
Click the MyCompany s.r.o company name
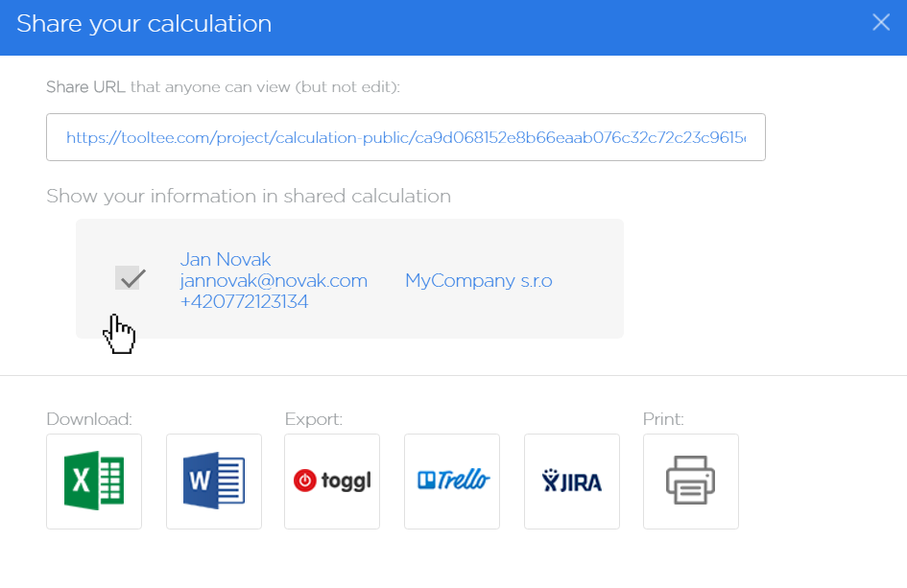pyautogui.click(x=479, y=280)
